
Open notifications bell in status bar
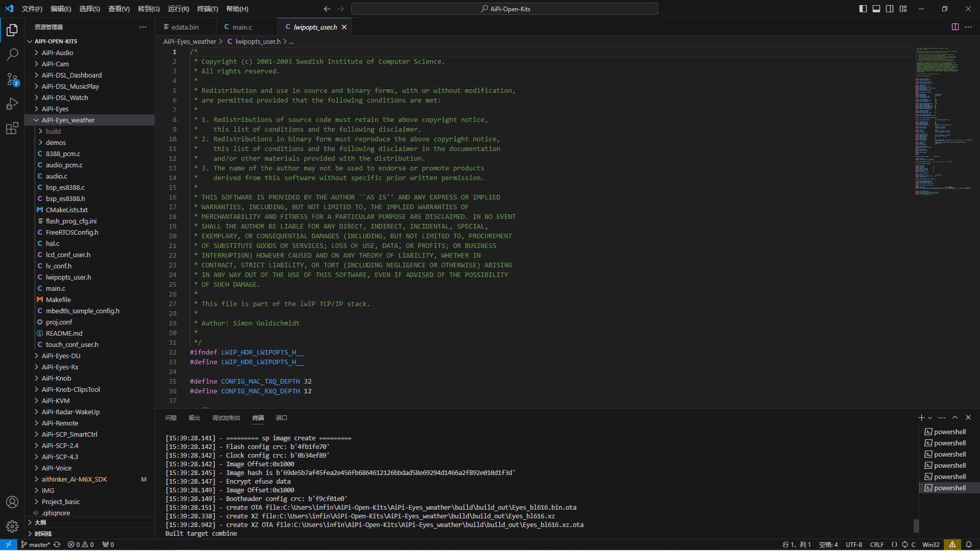pos(969,544)
